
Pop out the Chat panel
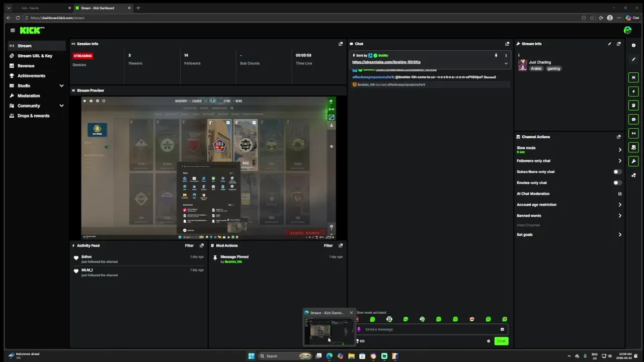coord(507,44)
